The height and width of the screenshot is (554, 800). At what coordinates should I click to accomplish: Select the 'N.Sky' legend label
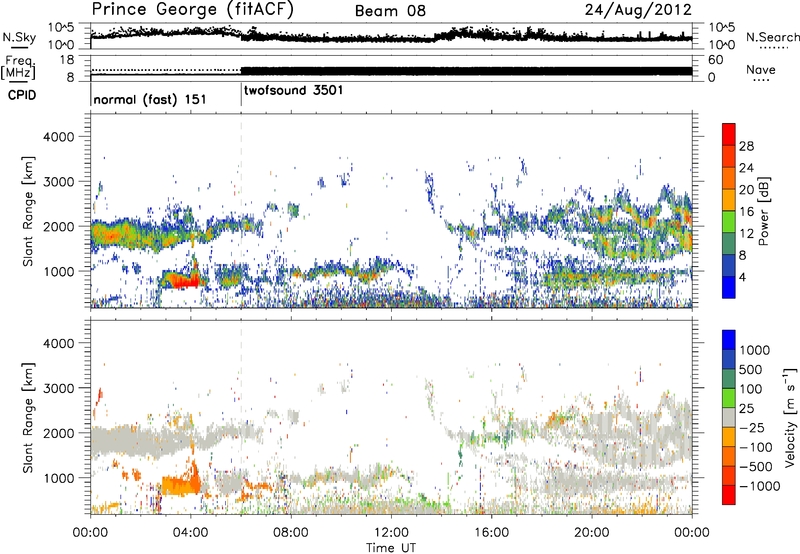click(x=19, y=37)
